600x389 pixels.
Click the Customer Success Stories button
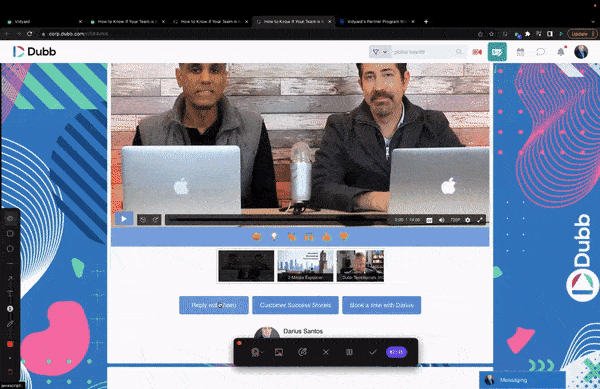coord(295,305)
